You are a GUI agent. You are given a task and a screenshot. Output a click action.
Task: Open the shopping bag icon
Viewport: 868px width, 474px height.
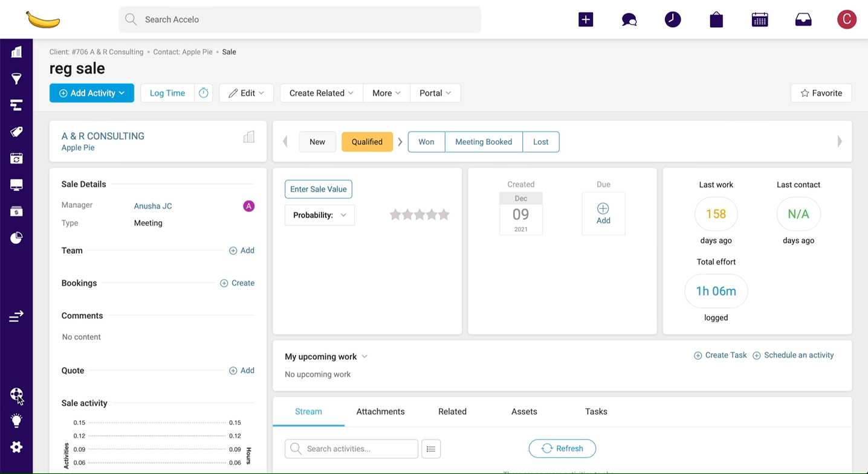[716, 20]
